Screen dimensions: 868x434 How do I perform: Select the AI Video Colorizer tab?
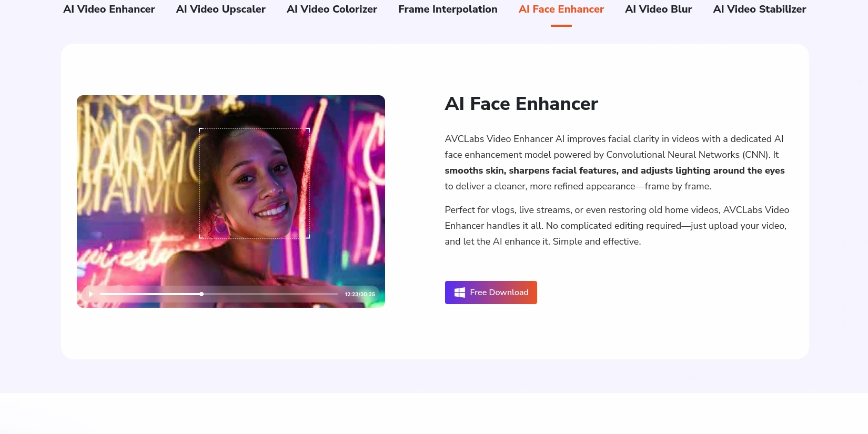[x=331, y=9]
